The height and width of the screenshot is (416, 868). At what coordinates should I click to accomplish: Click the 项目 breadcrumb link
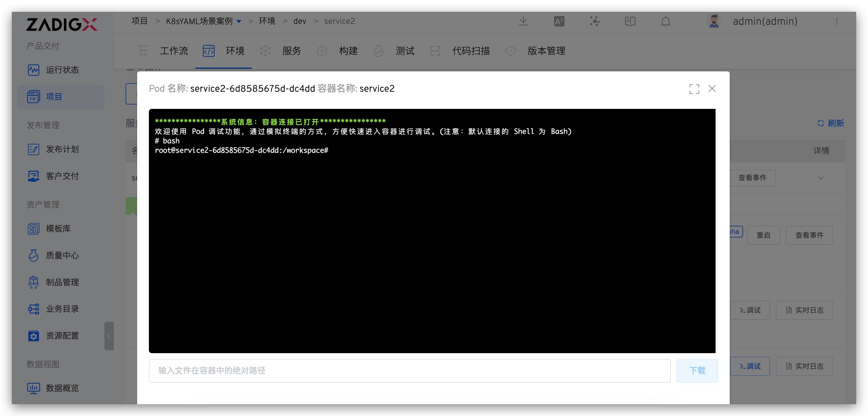(x=139, y=21)
